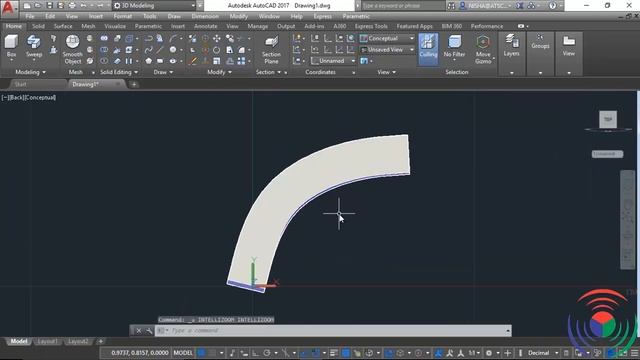This screenshot has height=360, width=640.
Task: Select the Sweep tool
Action: [34, 46]
